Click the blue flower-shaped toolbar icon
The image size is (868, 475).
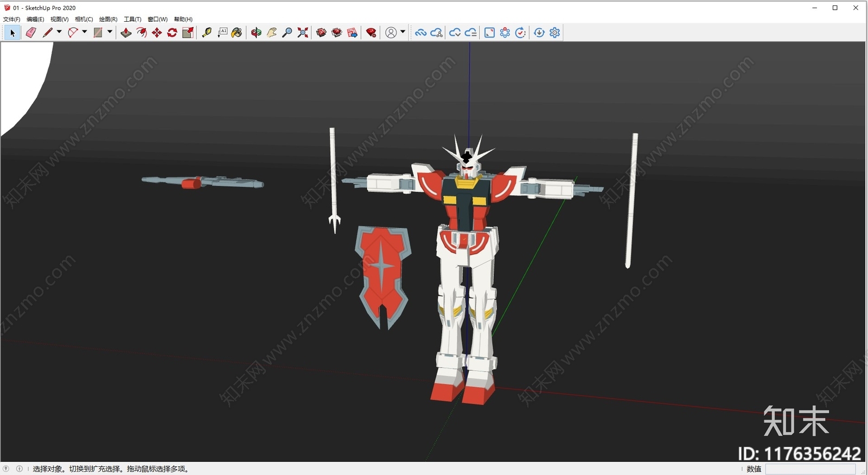[x=505, y=33]
